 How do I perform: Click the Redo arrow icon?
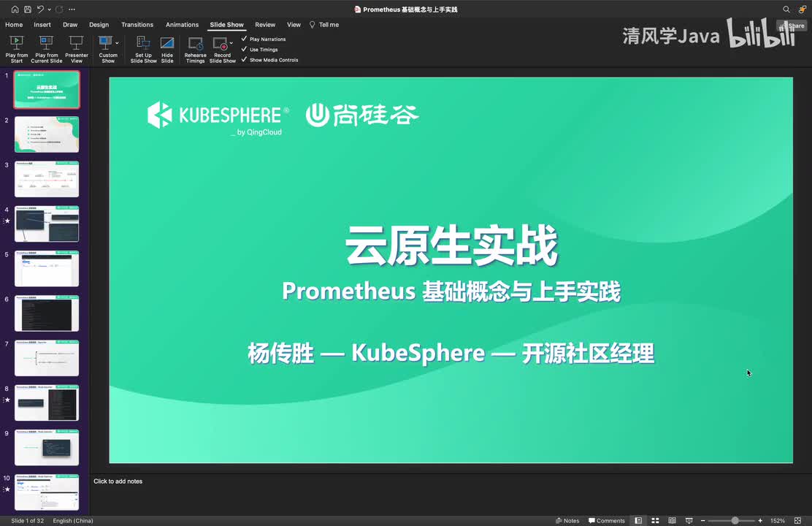click(x=59, y=9)
